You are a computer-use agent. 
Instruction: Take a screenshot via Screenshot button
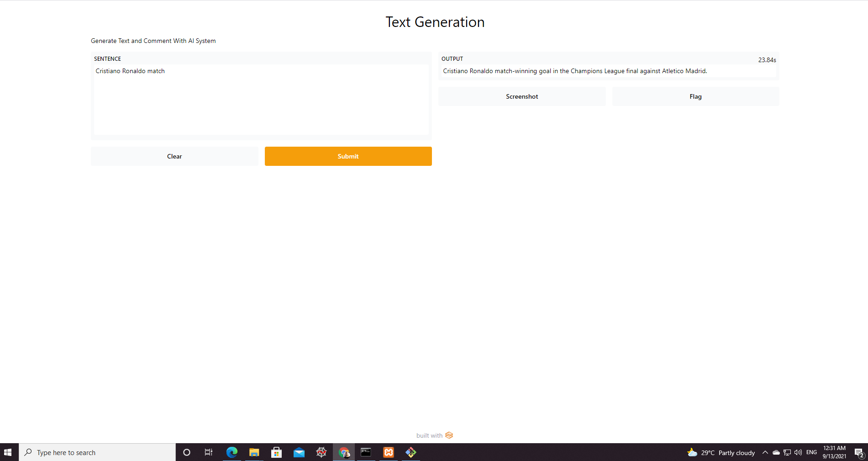(522, 96)
